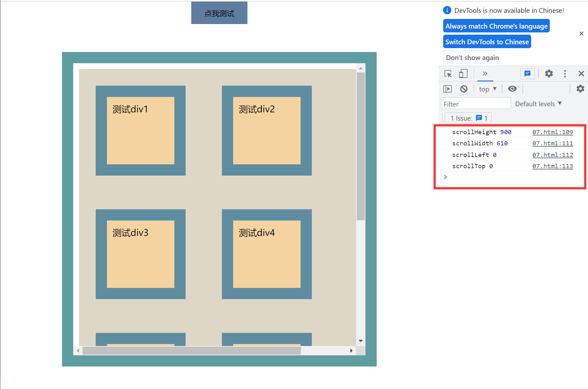
Task: Click the horizontal scrollbar left arrow
Action: pyautogui.click(x=78, y=350)
